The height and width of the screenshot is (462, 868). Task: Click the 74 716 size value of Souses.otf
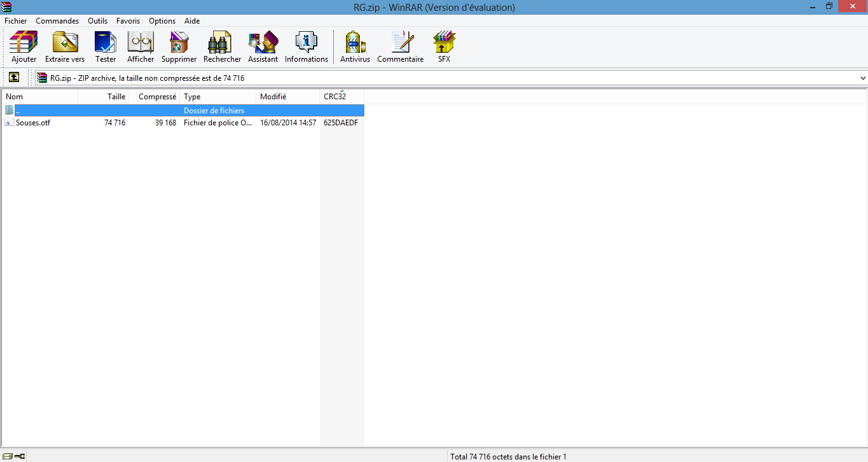tap(115, 123)
